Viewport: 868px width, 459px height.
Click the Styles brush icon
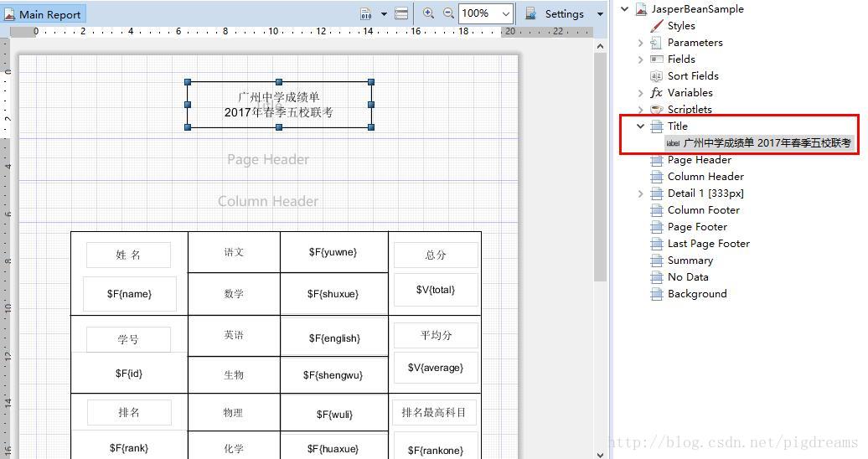[657, 25]
